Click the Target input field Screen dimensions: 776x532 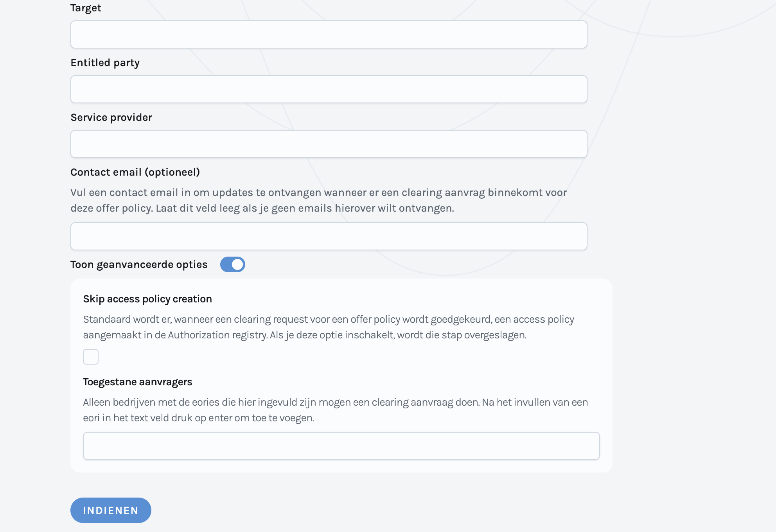point(329,34)
